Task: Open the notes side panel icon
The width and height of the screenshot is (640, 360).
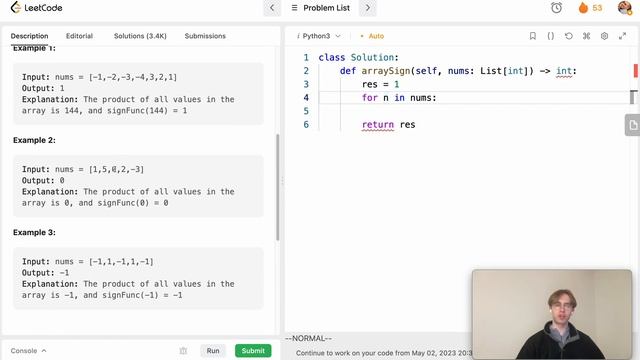Action: (x=633, y=125)
